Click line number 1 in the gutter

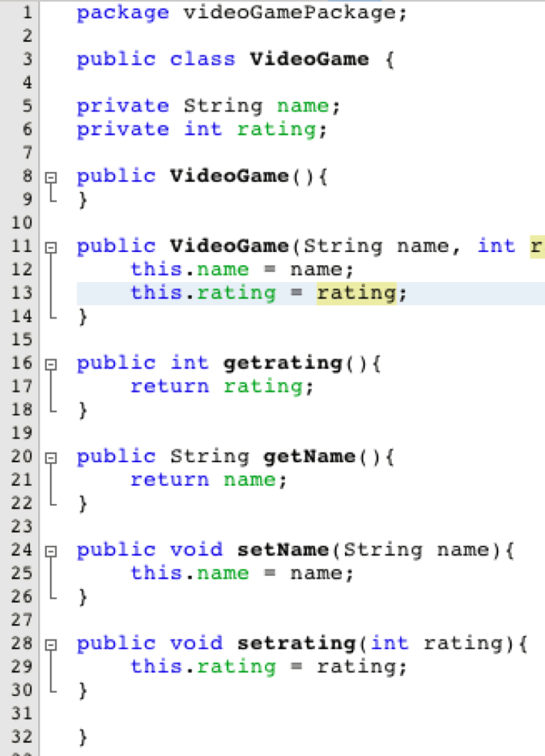(26, 12)
